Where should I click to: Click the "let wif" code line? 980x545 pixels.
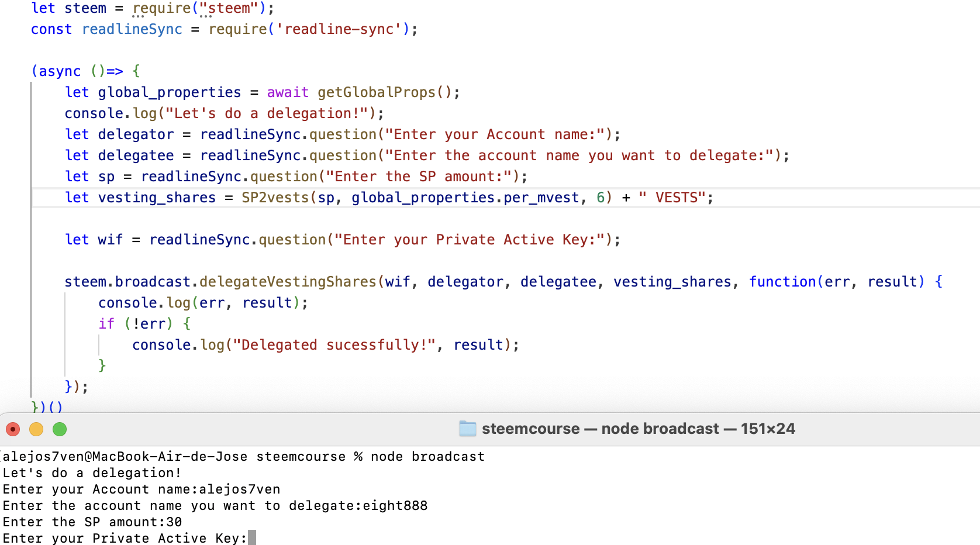click(x=343, y=240)
